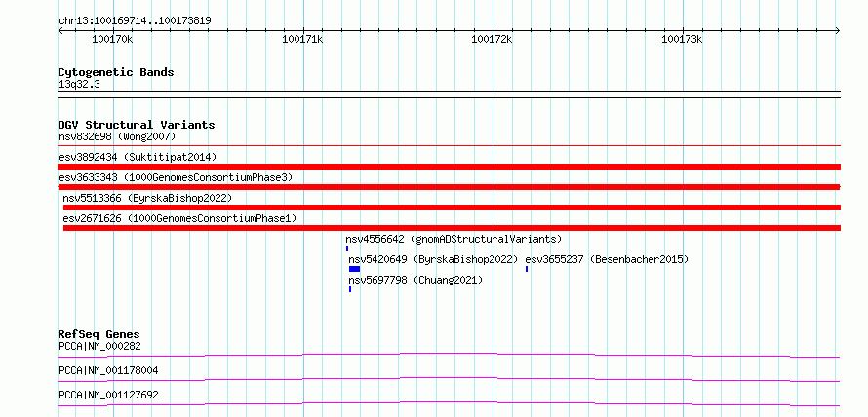
Task: Click the left arrowhead of the ruler
Action: tap(60, 30)
